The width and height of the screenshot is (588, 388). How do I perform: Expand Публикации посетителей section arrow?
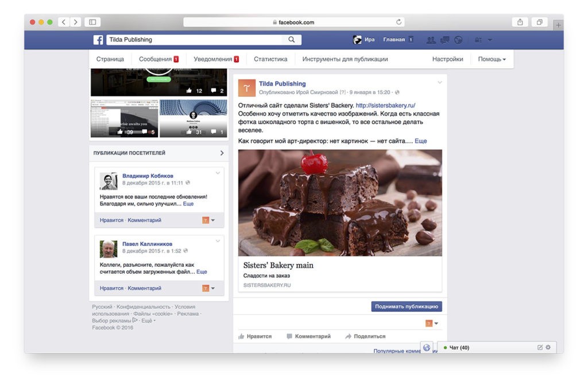point(222,153)
